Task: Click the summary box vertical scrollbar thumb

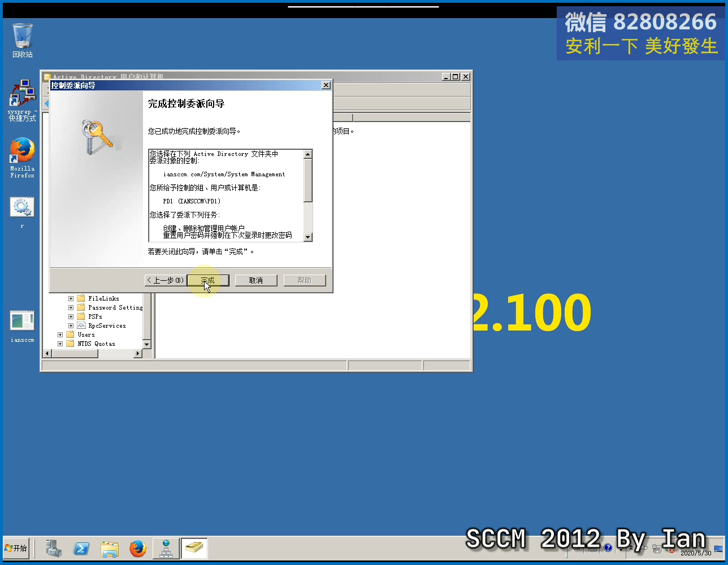Action: 308,180
